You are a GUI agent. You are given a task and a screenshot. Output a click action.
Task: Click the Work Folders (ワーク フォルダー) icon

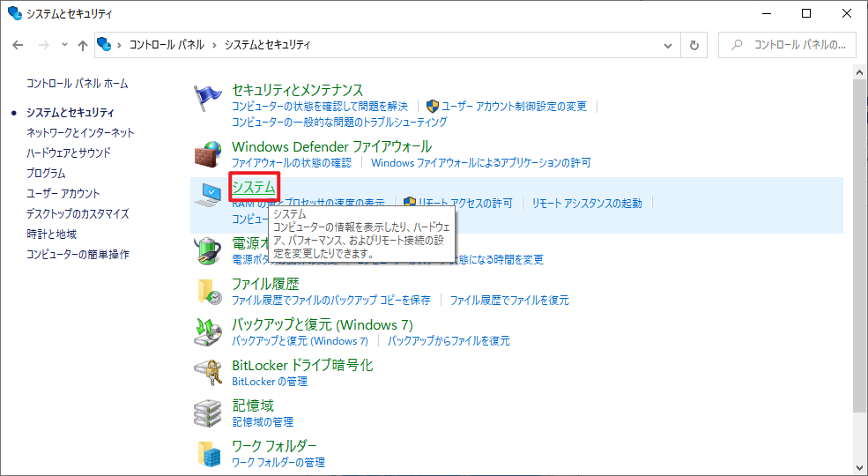[208, 453]
